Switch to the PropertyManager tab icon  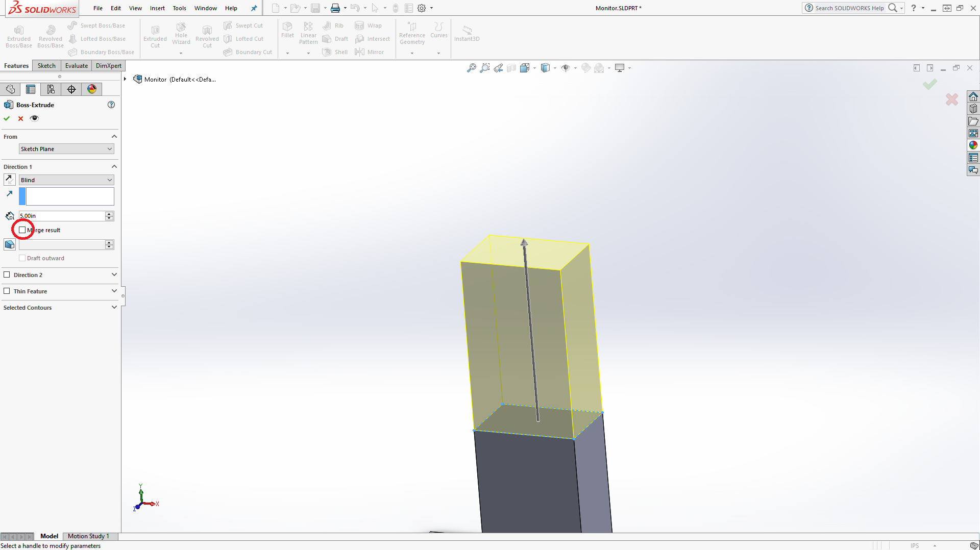pos(31,89)
